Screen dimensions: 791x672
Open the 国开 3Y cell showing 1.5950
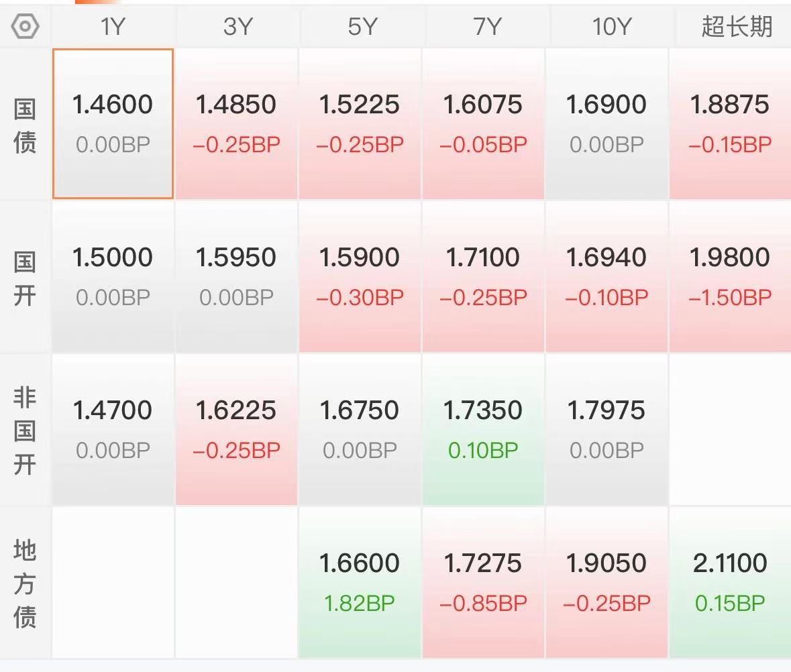(236, 276)
